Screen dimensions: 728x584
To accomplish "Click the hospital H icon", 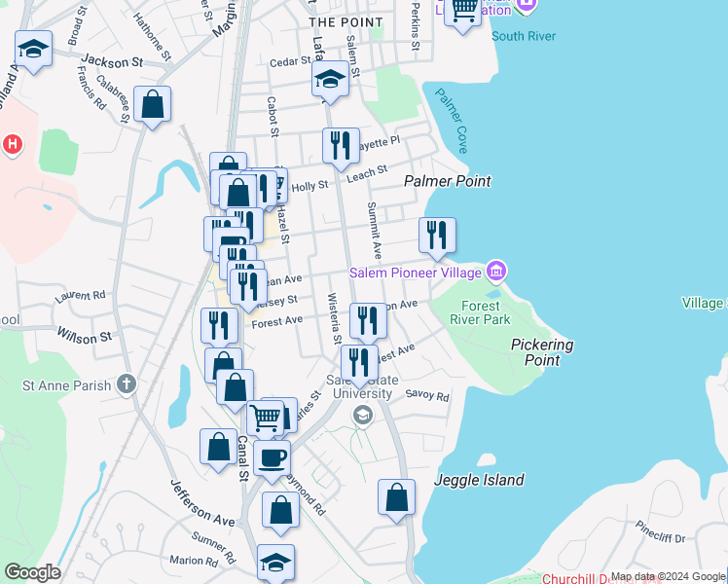I will pyautogui.click(x=12, y=146).
